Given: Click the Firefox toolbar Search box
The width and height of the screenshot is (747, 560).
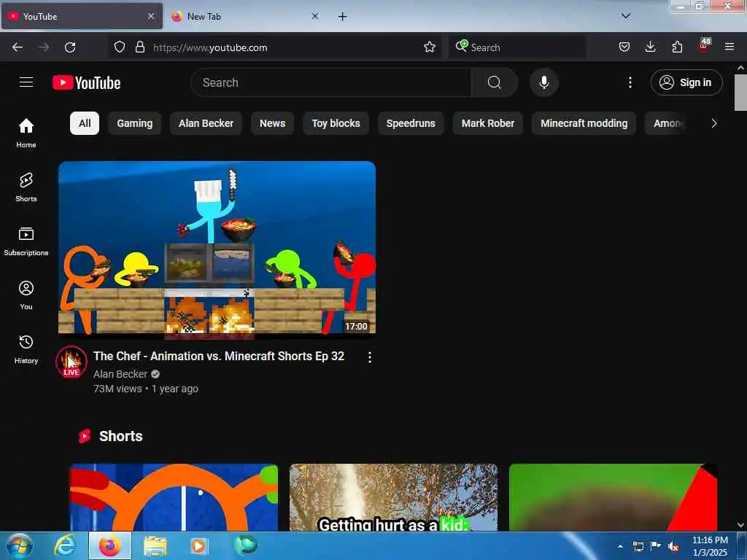Looking at the screenshot, I should [517, 47].
